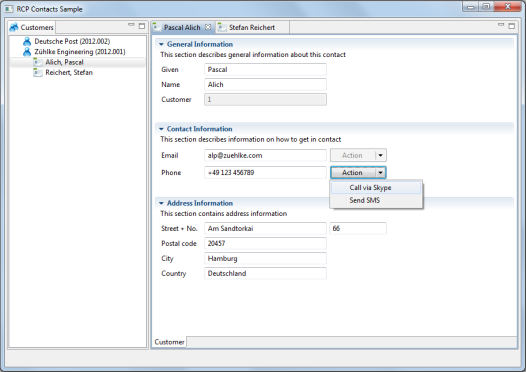526x372 pixels.
Task: Click the Address Information section title
Action: click(200, 203)
